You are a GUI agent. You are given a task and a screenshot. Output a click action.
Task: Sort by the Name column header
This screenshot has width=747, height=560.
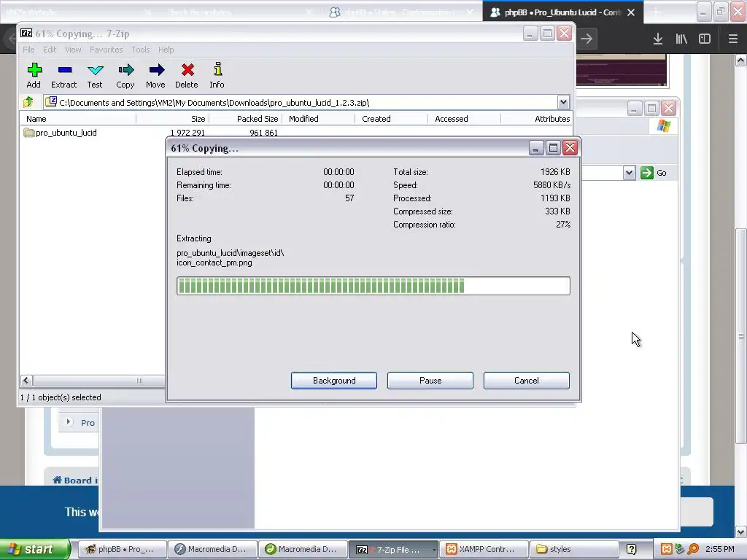77,119
